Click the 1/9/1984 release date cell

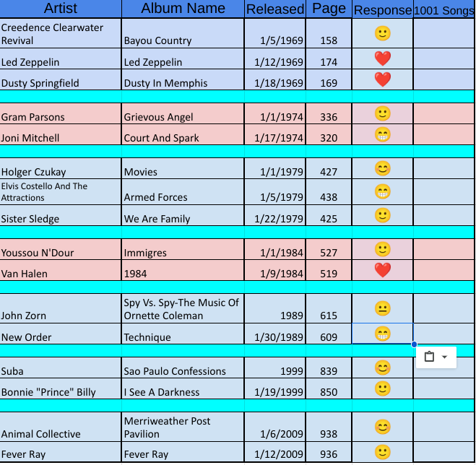click(275, 270)
